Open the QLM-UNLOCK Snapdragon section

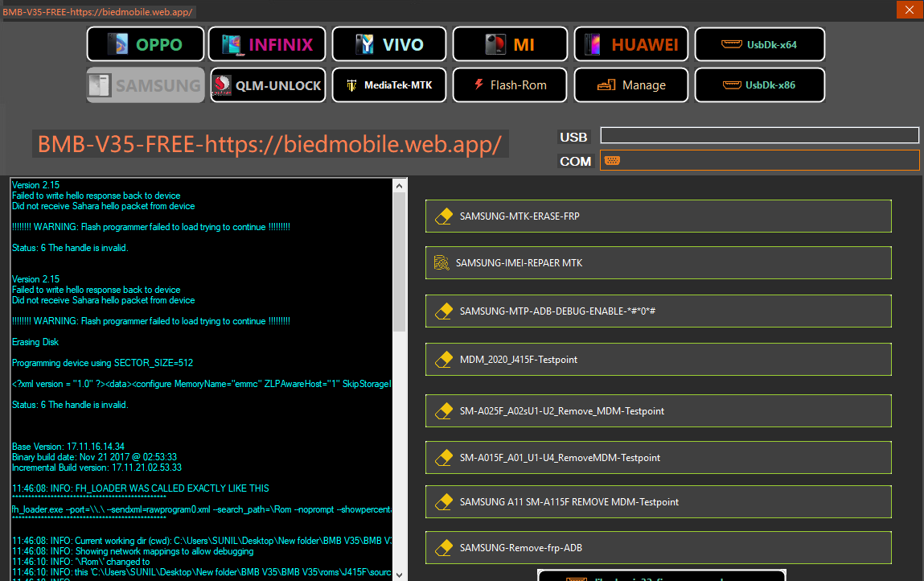tap(268, 85)
